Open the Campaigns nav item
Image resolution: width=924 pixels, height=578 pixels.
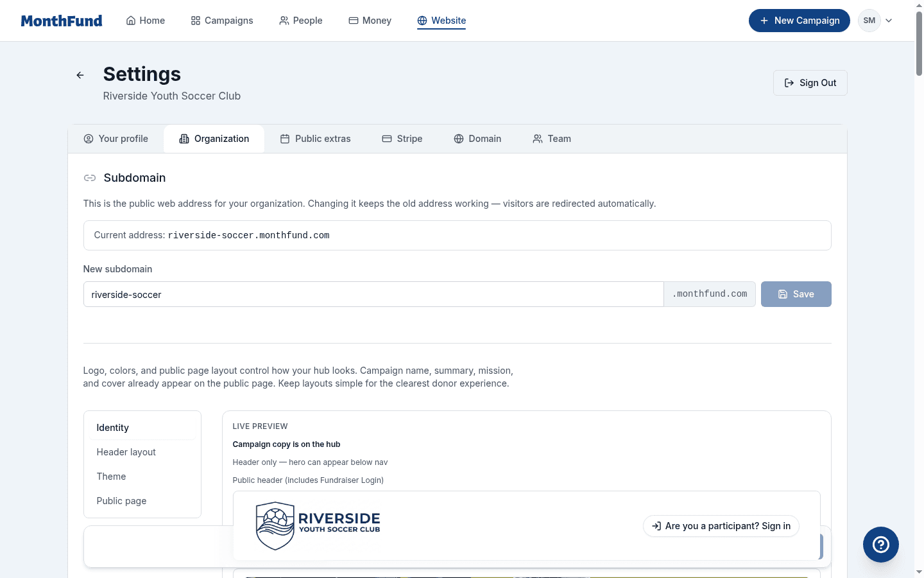tap(222, 21)
